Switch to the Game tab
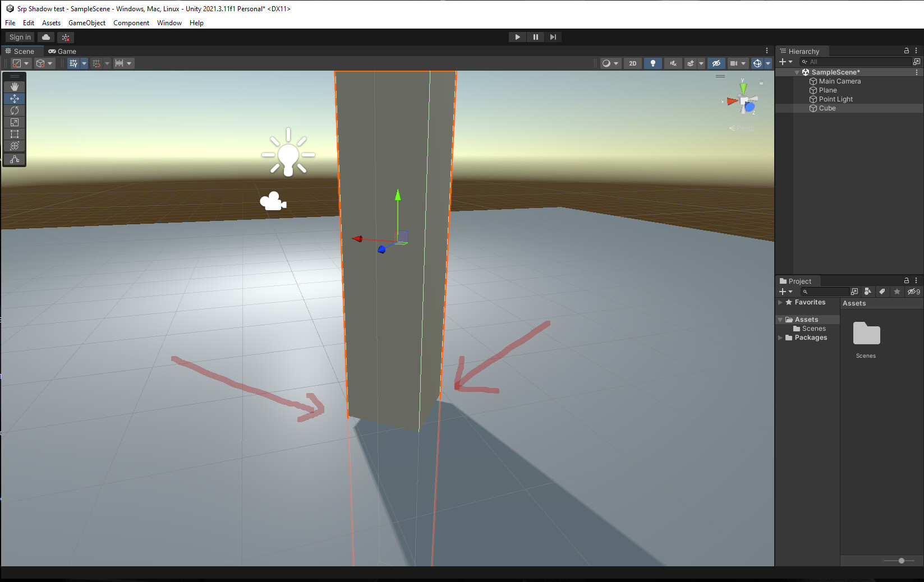 62,51
